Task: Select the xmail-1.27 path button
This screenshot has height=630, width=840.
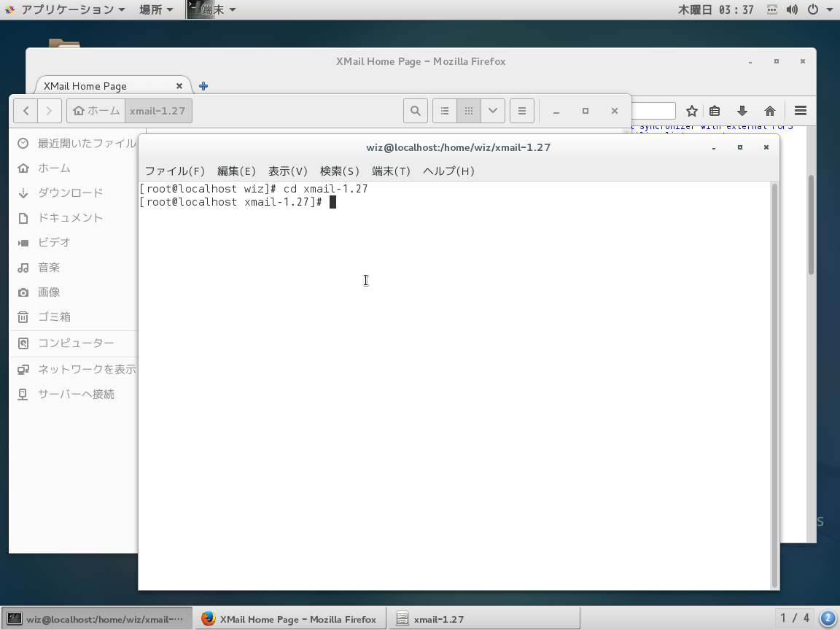Action: click(158, 111)
